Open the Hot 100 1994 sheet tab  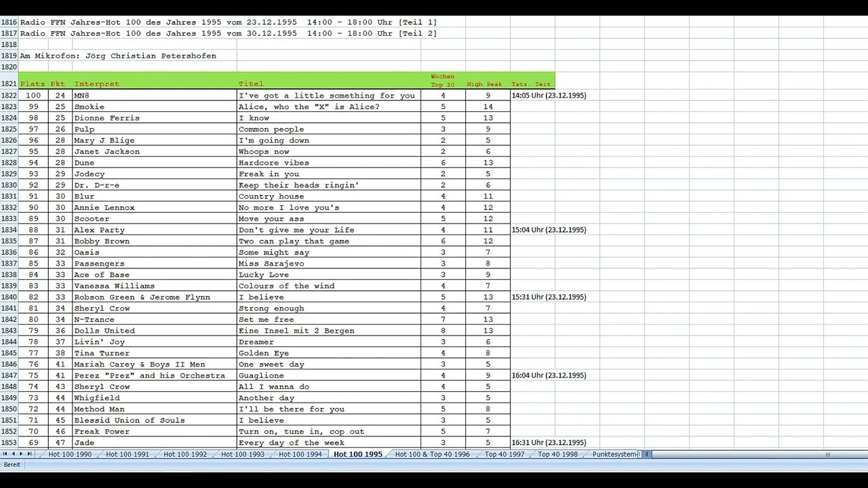pyautogui.click(x=300, y=454)
